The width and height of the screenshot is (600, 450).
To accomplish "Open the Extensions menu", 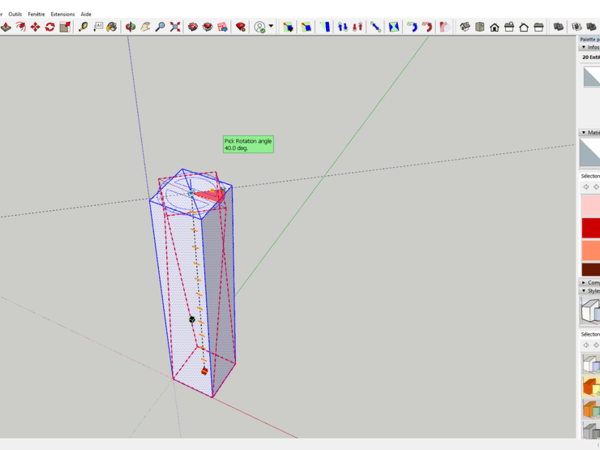I will pyautogui.click(x=62, y=14).
